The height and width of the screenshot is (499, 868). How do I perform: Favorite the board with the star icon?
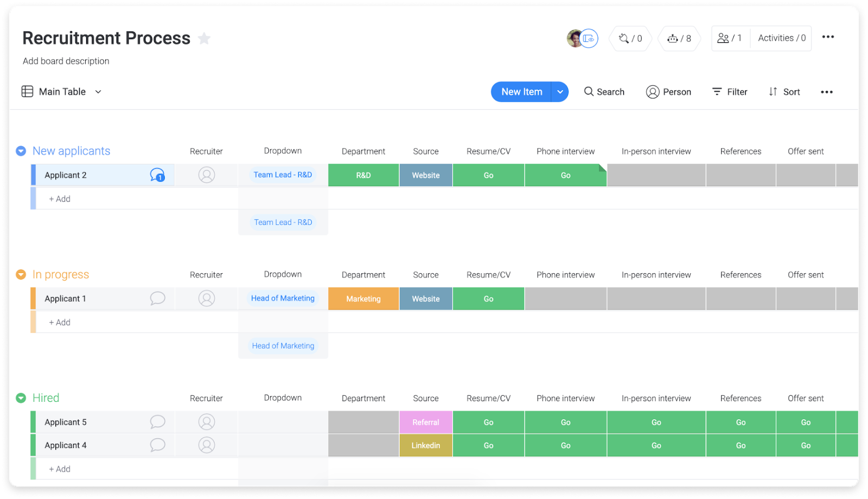pos(204,38)
